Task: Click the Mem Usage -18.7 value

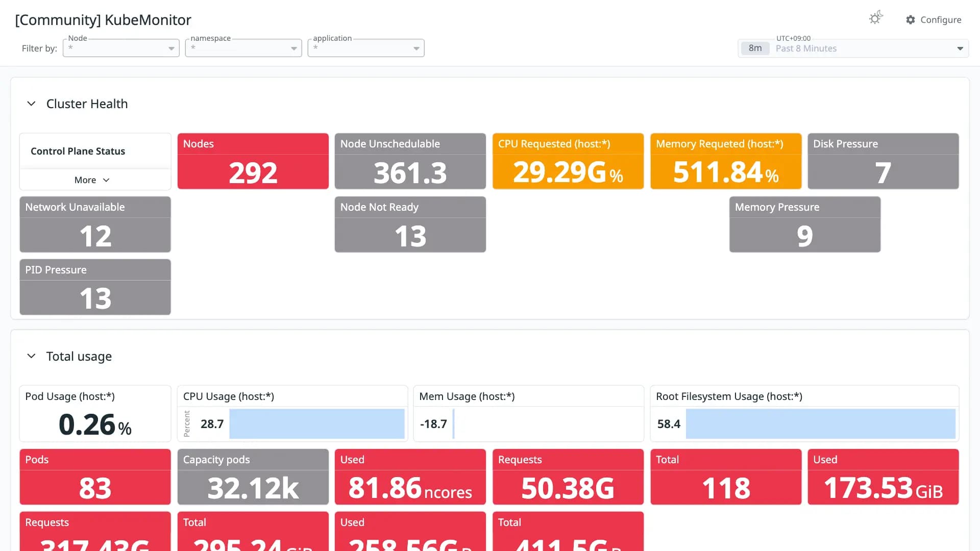Action: (x=433, y=424)
